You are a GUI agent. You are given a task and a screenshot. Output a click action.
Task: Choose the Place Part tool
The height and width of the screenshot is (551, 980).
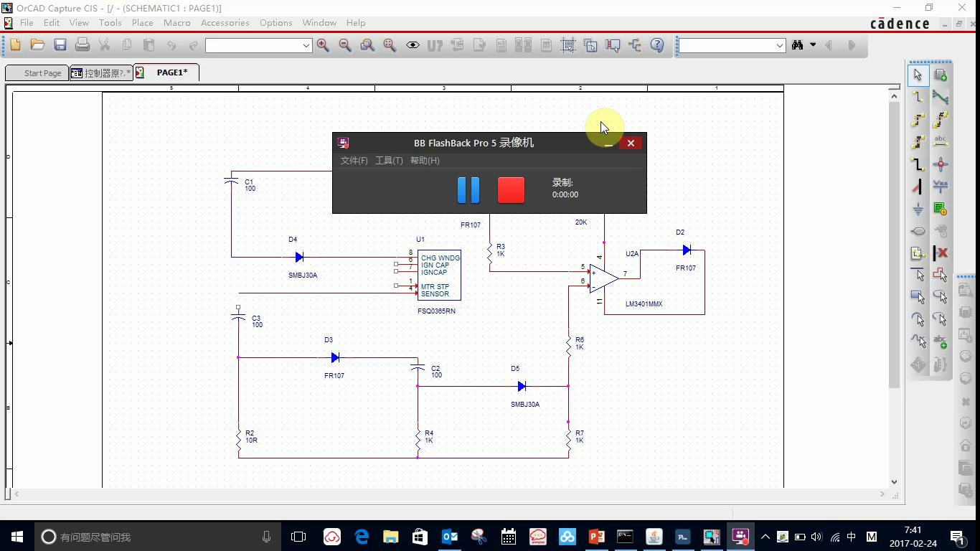tap(941, 75)
